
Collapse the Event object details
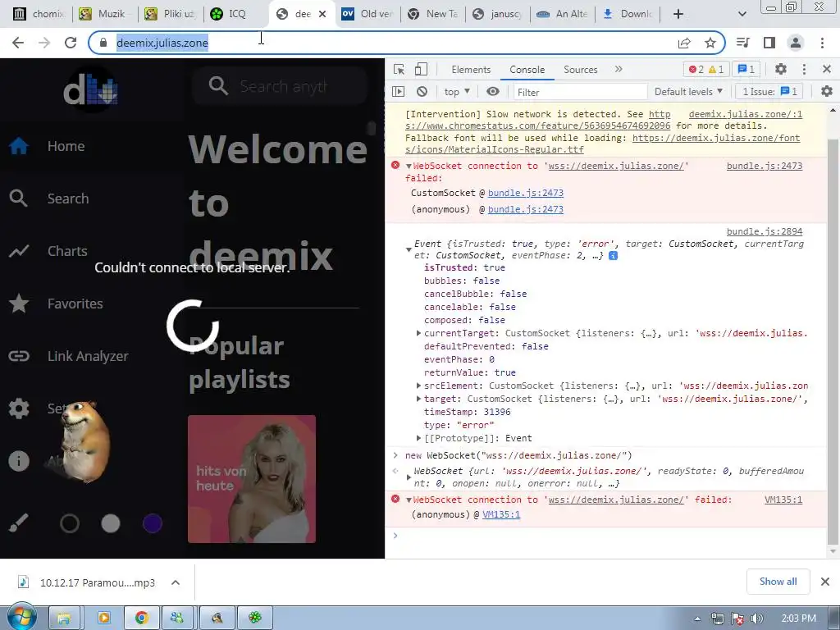409,249
